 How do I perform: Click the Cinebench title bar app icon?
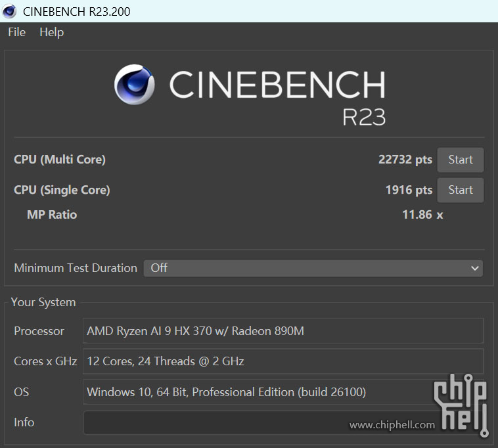point(9,11)
